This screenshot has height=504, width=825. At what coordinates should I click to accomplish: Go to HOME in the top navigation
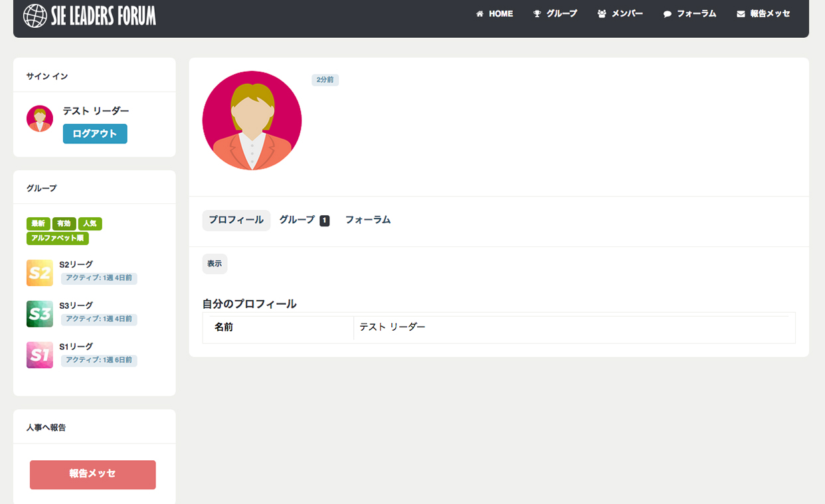tap(495, 14)
